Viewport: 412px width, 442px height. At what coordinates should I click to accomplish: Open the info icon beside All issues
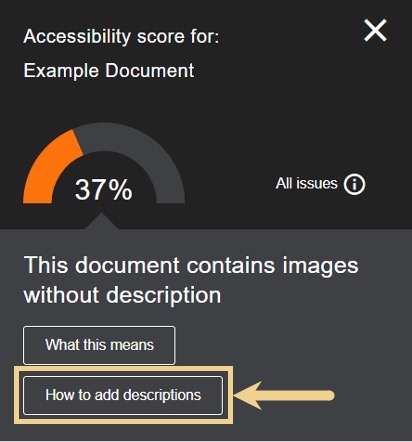pos(355,184)
